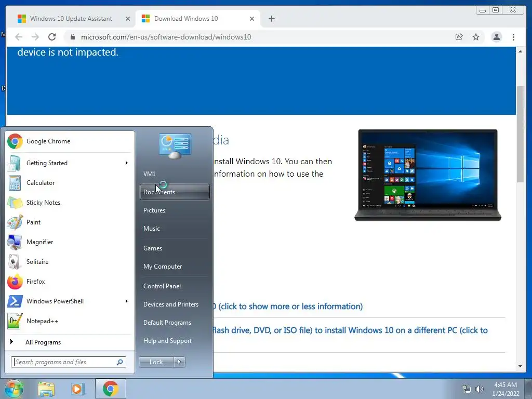Launch Windows PowerShell from Start menu
Image resolution: width=532 pixels, height=399 pixels.
(70, 301)
